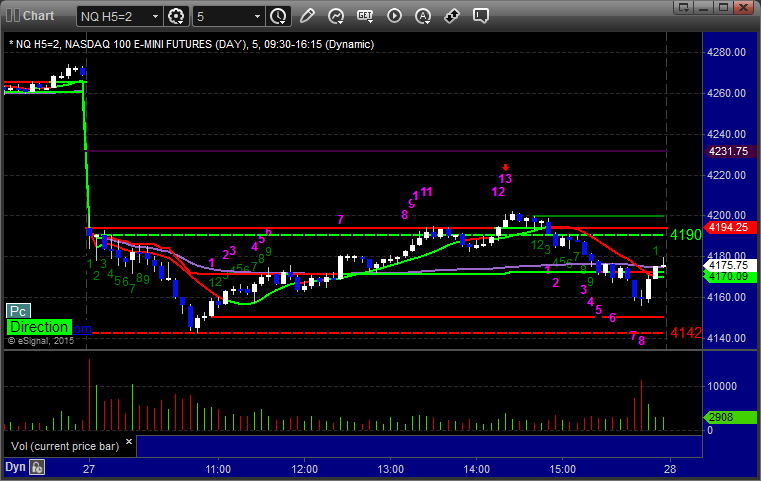Open the studies chart-line icon menu
This screenshot has height=481, width=761.
[x=336, y=16]
